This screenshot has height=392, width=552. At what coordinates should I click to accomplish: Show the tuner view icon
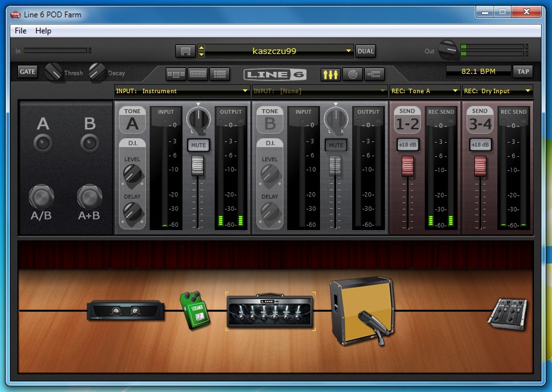coord(352,75)
